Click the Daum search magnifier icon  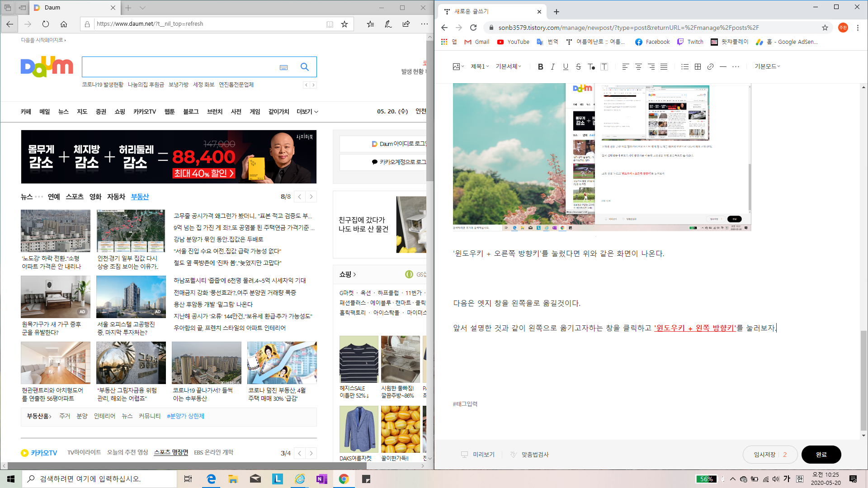tap(305, 67)
